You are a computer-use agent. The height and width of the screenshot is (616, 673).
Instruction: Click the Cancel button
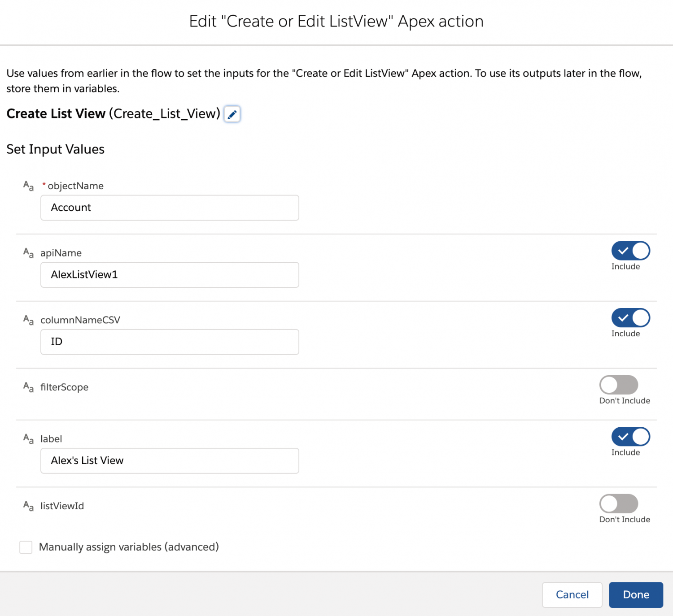[572, 594]
